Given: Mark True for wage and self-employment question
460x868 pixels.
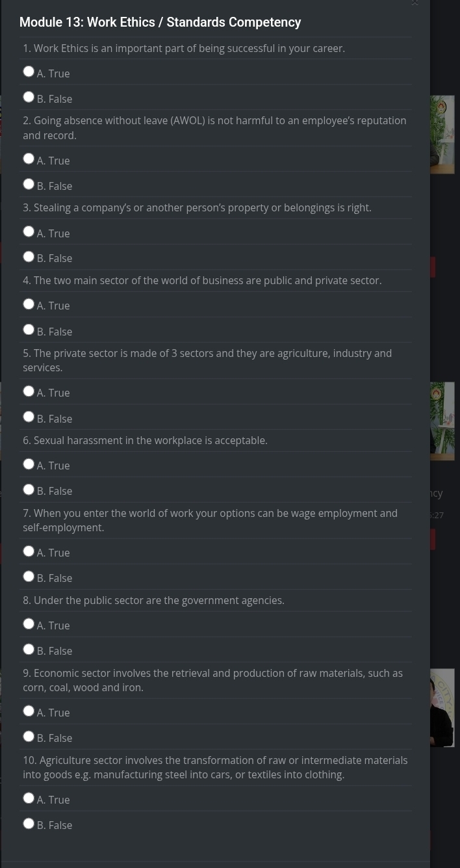Looking at the screenshot, I should [29, 551].
